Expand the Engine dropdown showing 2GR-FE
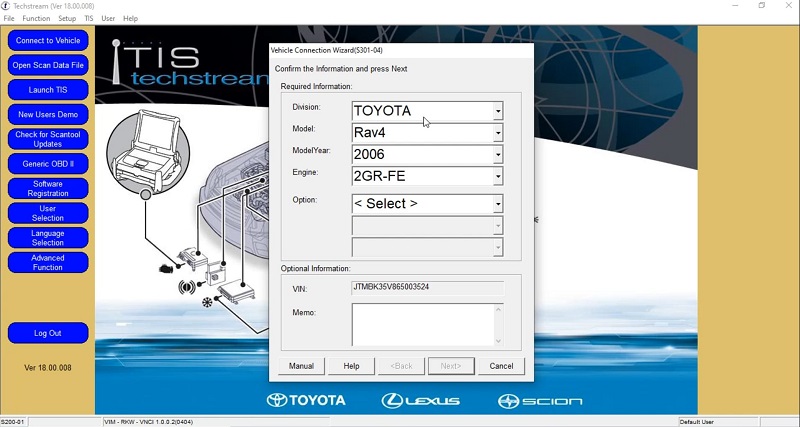 pos(497,177)
